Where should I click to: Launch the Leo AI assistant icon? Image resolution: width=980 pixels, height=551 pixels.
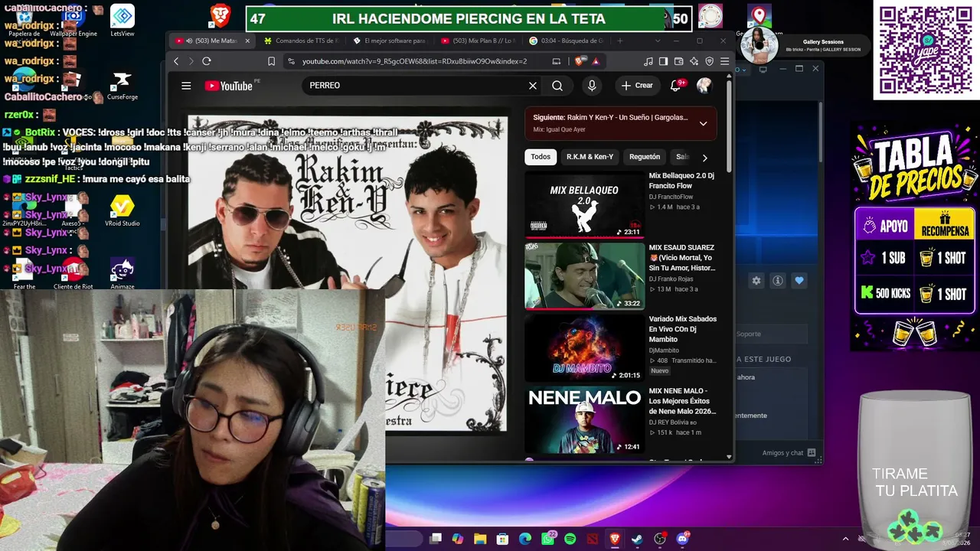[x=694, y=61]
